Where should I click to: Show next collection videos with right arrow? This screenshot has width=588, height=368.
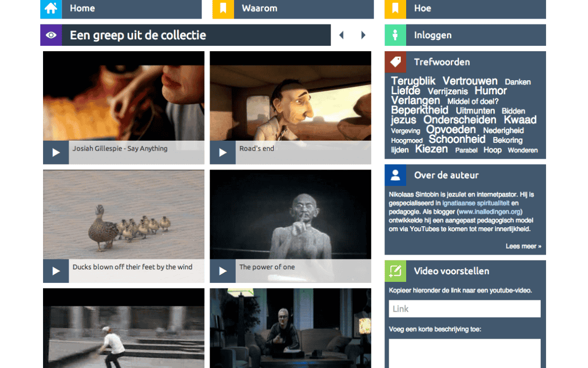[363, 35]
